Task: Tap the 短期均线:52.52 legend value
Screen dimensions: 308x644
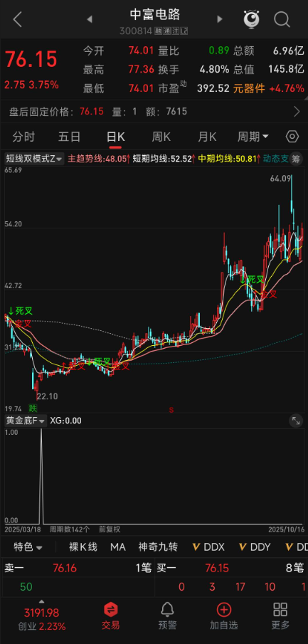Action: point(164,159)
